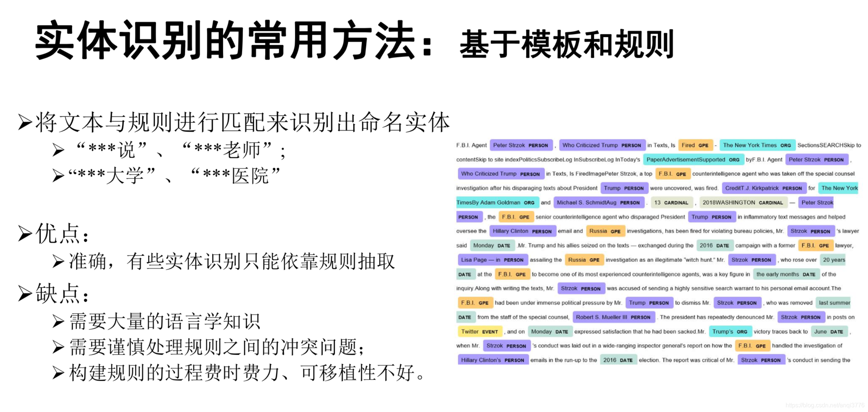Screen dimensions: 868x412
Task: Select the 'The New York Times ORG' tag
Action: [x=757, y=145]
